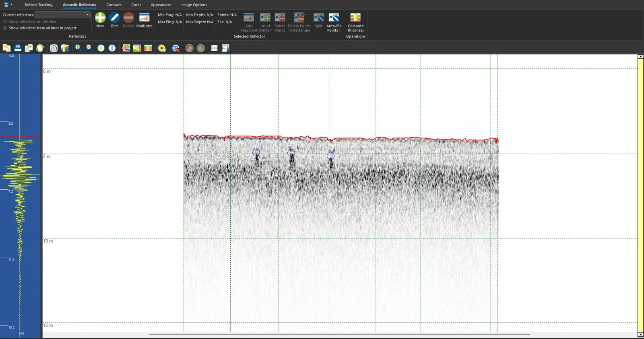
Task: Click the yellow disc add-contact icon
Action: (162, 48)
